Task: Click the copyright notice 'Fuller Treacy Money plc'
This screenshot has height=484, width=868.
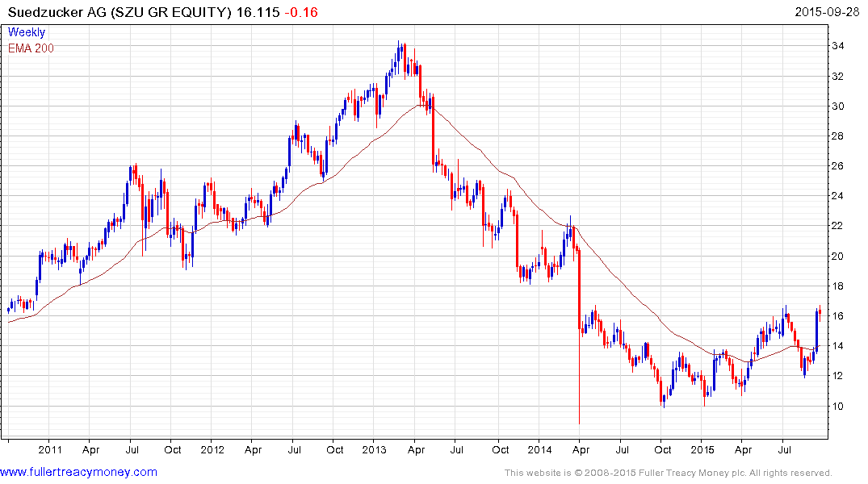Action: pos(692,473)
